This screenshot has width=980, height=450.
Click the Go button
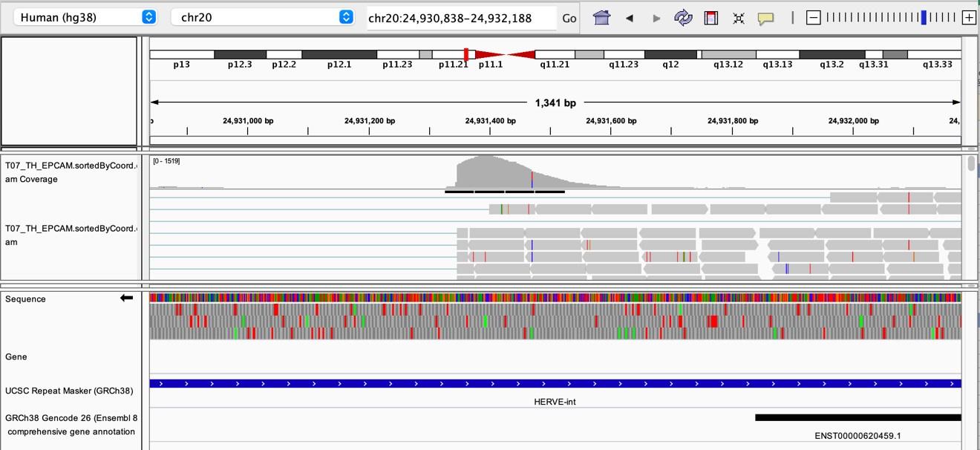click(x=569, y=18)
